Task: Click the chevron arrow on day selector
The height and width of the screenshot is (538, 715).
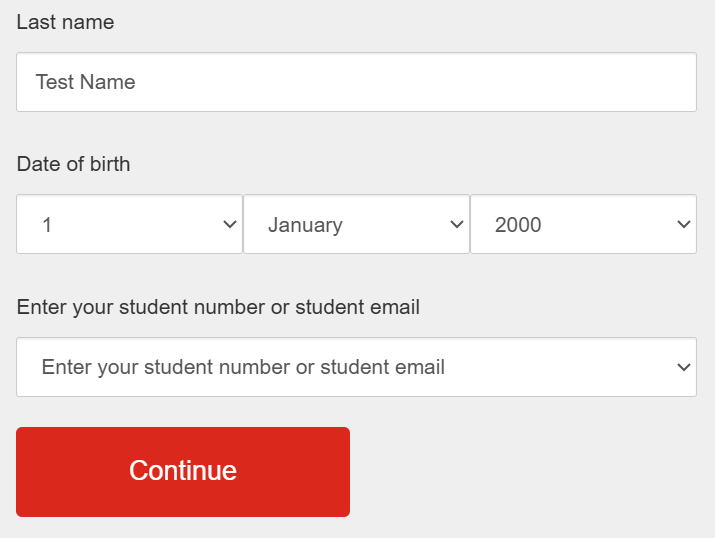Action: coord(229,224)
